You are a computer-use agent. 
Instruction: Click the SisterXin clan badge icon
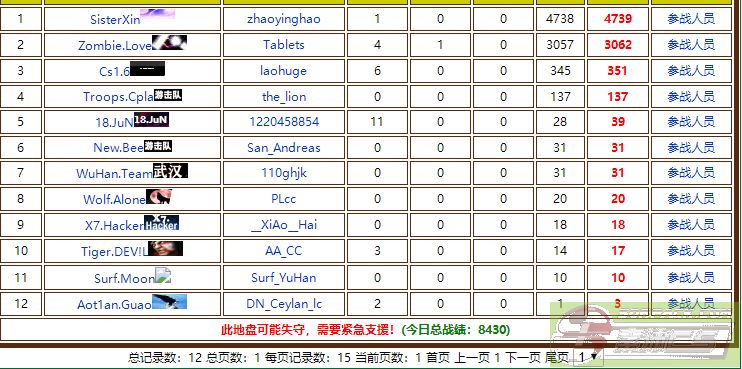tap(157, 14)
